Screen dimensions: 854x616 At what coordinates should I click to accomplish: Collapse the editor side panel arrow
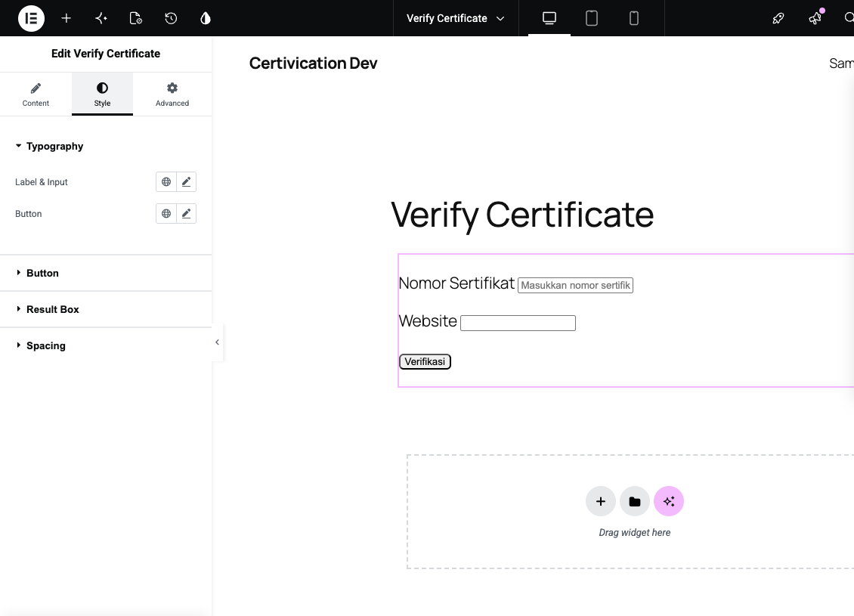(x=218, y=342)
